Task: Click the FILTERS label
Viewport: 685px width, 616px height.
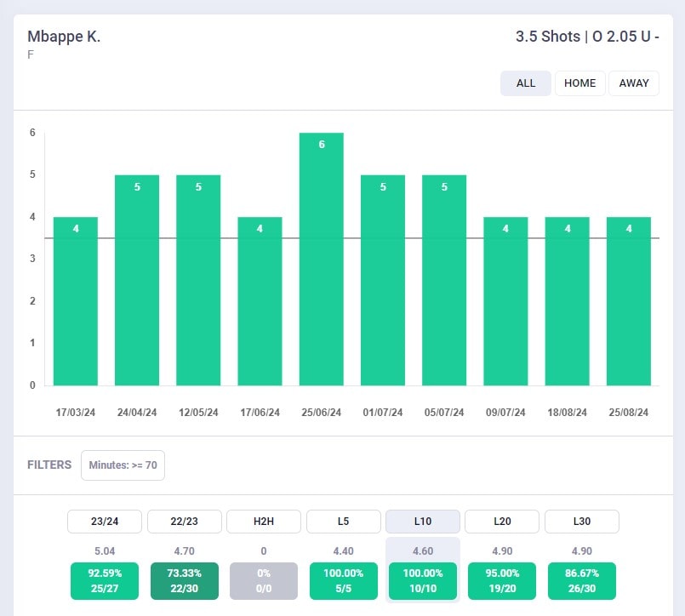Action: pos(49,465)
